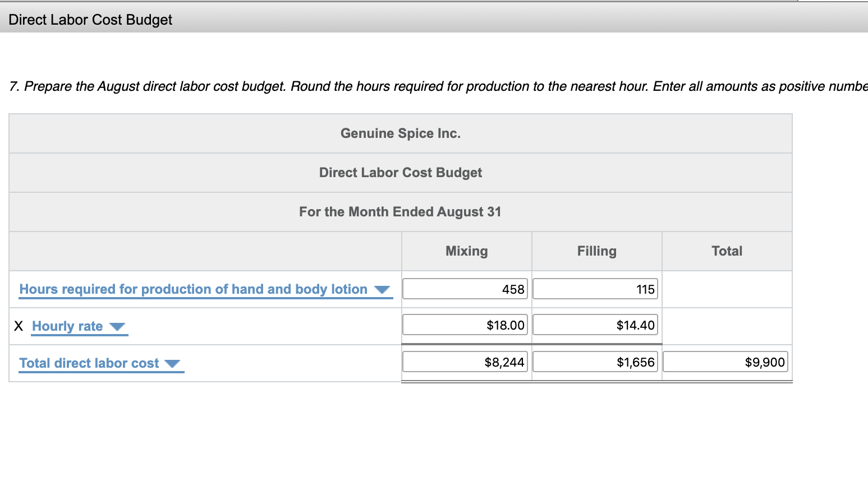The width and height of the screenshot is (868, 477).
Task: Click the Mixing total cost field $8,244
Action: tap(465, 362)
